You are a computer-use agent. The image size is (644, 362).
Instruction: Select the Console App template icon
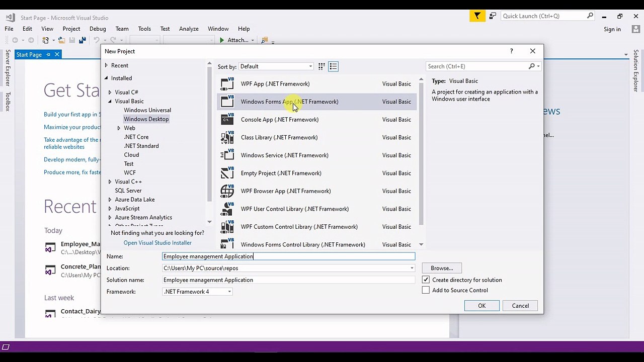point(227,119)
